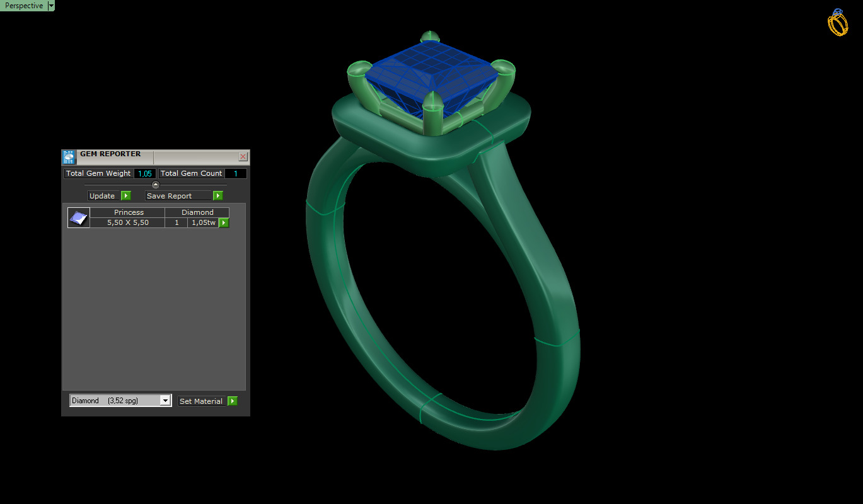Click the green arrow next to Update
863x504 pixels.
pos(125,196)
